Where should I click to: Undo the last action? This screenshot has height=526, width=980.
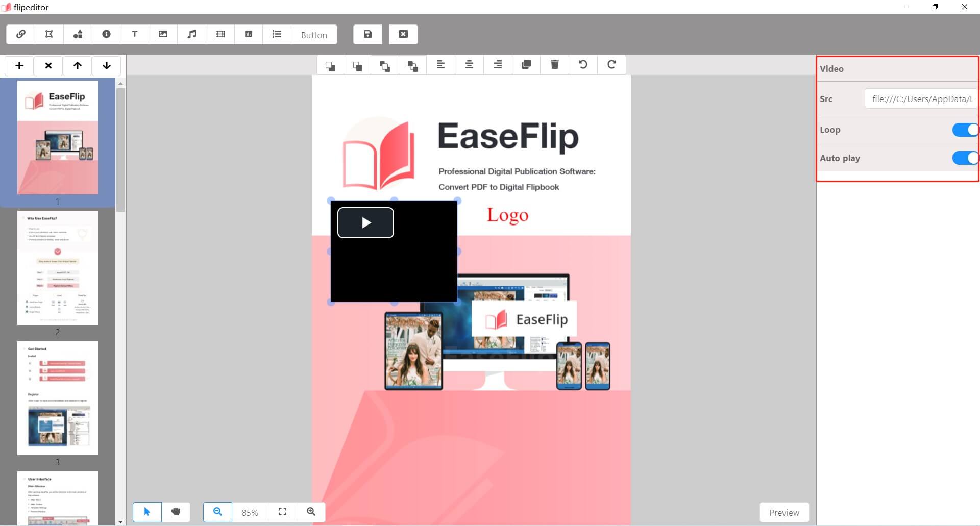coord(583,65)
